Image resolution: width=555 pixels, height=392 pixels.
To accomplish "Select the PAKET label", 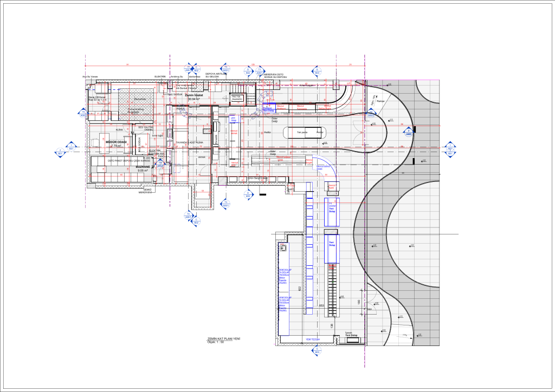I will click(x=180, y=109).
